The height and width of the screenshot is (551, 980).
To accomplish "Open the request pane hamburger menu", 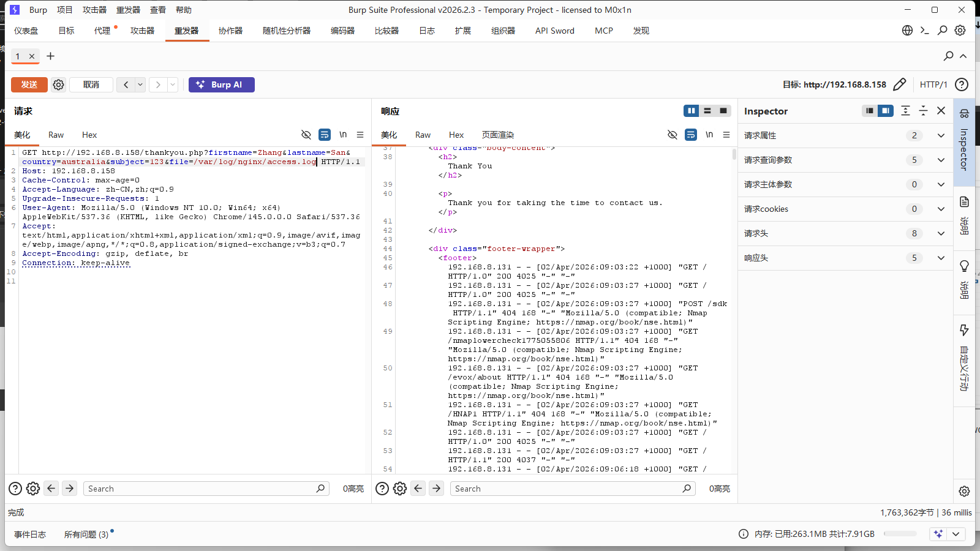I will click(360, 135).
